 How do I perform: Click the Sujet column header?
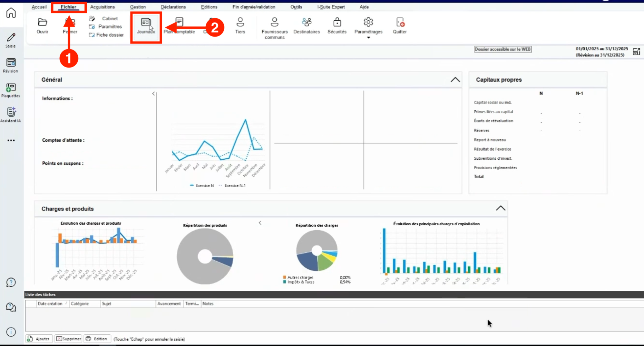(128, 304)
